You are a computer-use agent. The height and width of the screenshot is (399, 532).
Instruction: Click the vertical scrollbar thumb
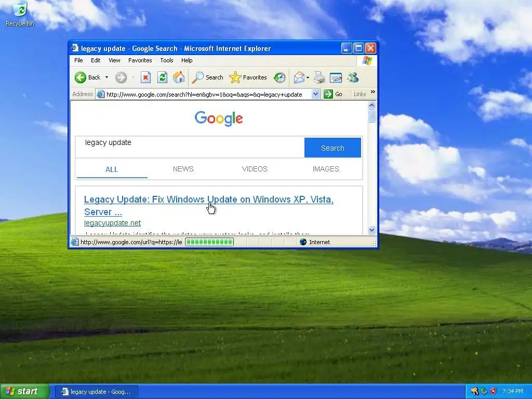[371, 116]
